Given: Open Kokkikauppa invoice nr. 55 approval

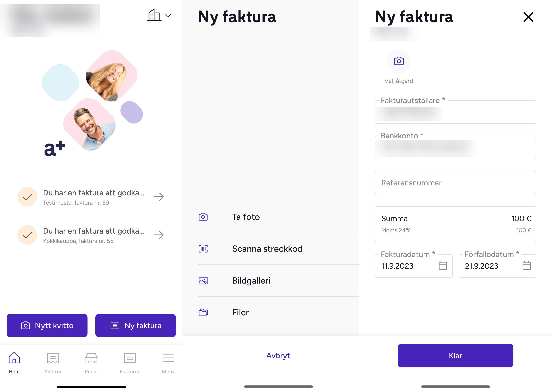Looking at the screenshot, I should (x=91, y=235).
